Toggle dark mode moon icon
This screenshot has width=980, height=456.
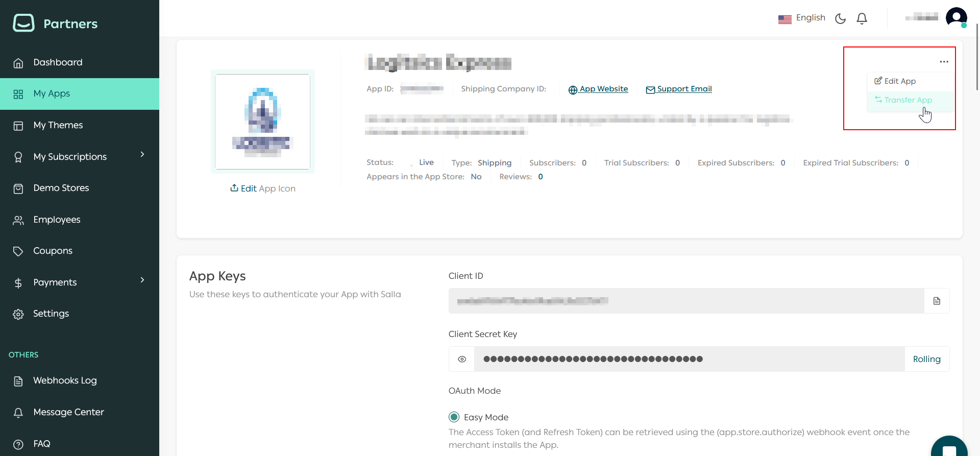point(840,18)
